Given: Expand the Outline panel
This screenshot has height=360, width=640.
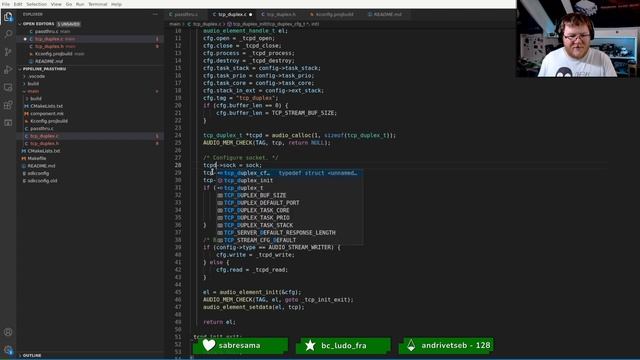Looking at the screenshot, I should (31, 356).
